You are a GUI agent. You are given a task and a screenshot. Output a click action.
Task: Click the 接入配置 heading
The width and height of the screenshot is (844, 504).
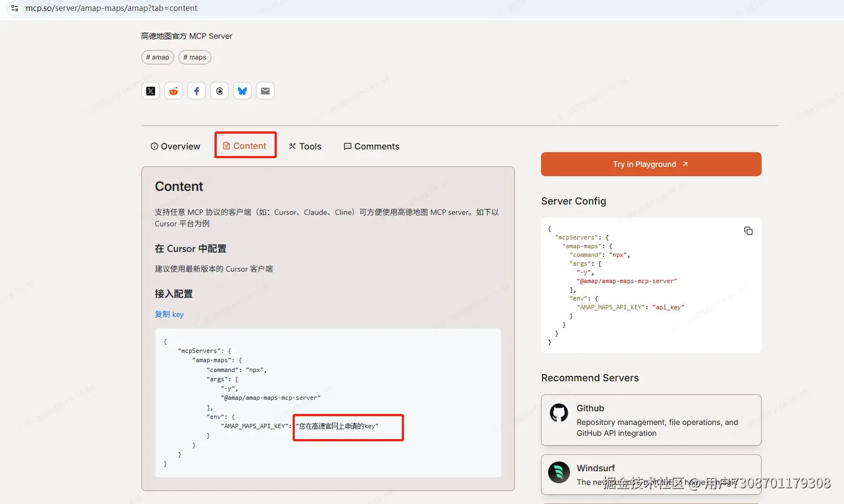point(174,294)
